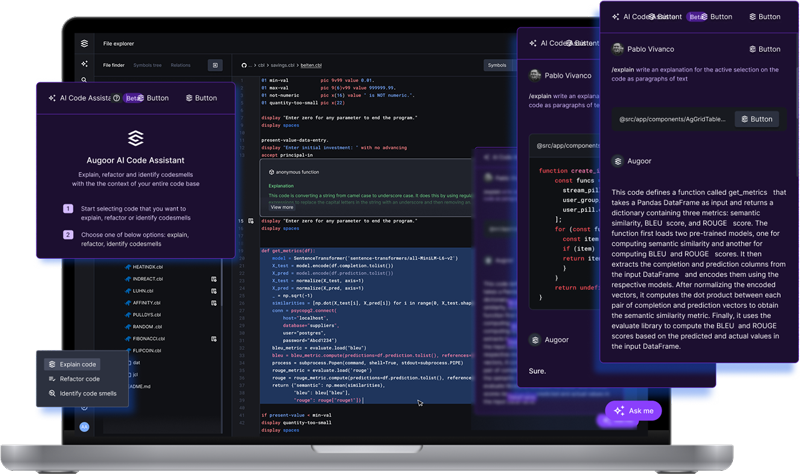
Task: Open the PULLDYS.cbl file
Action: point(146,315)
